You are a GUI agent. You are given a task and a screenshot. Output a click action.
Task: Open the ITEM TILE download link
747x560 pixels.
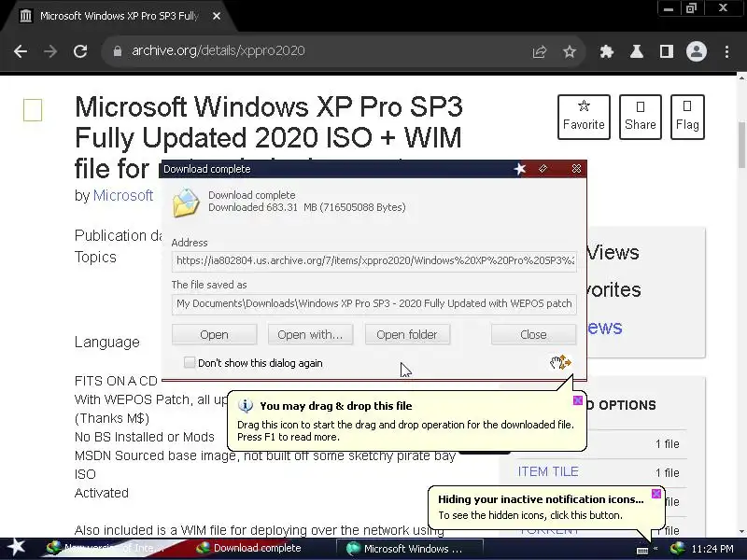coord(548,471)
